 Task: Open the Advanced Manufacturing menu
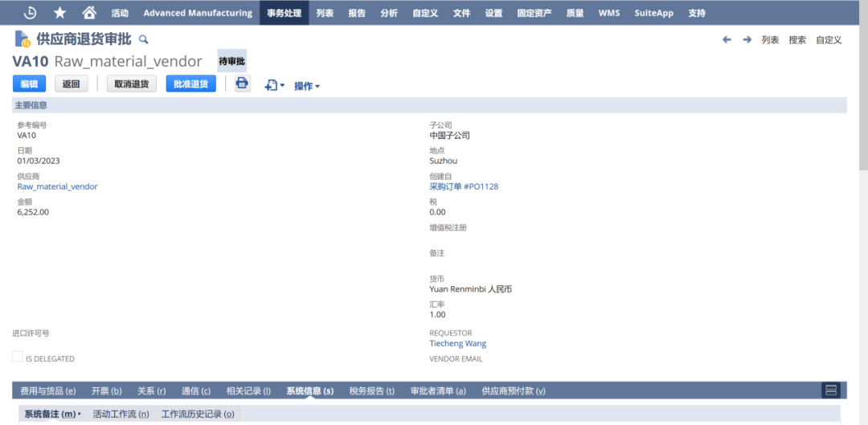(198, 13)
